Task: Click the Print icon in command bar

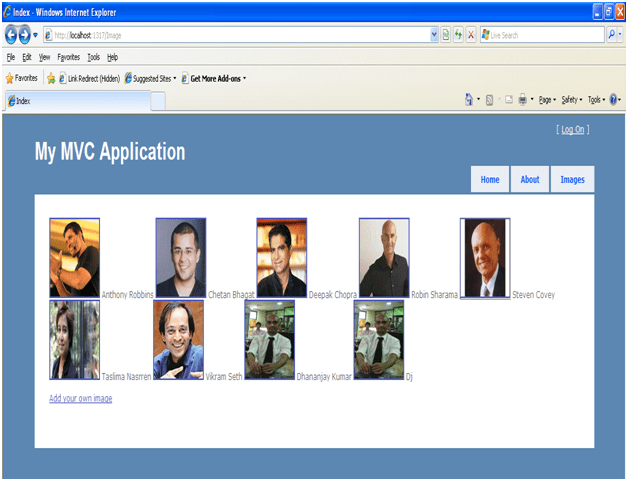Action: 523,100
